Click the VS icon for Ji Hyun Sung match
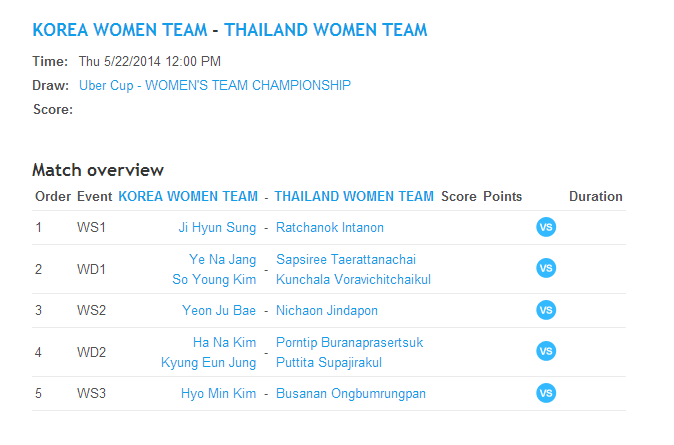This screenshot has height=445, width=674. pos(546,227)
